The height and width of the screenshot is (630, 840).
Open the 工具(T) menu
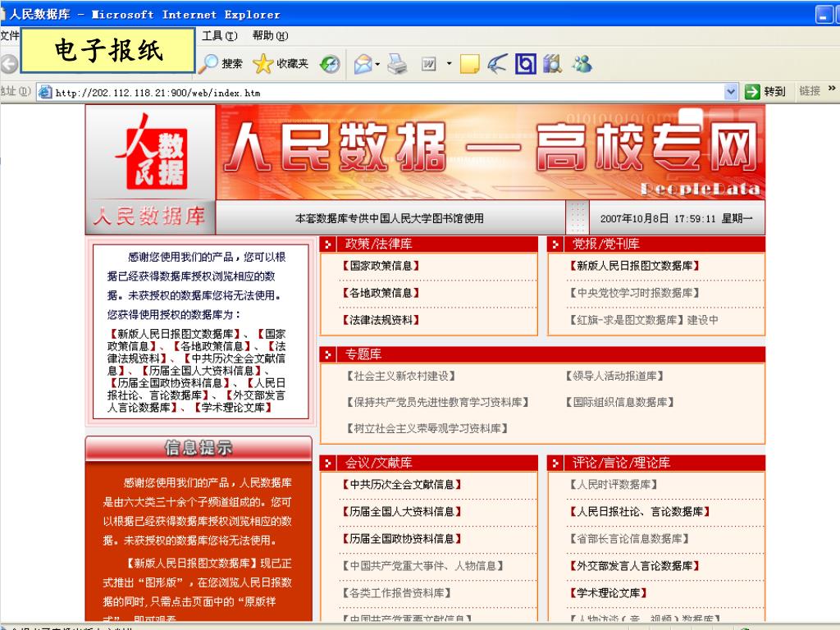219,36
